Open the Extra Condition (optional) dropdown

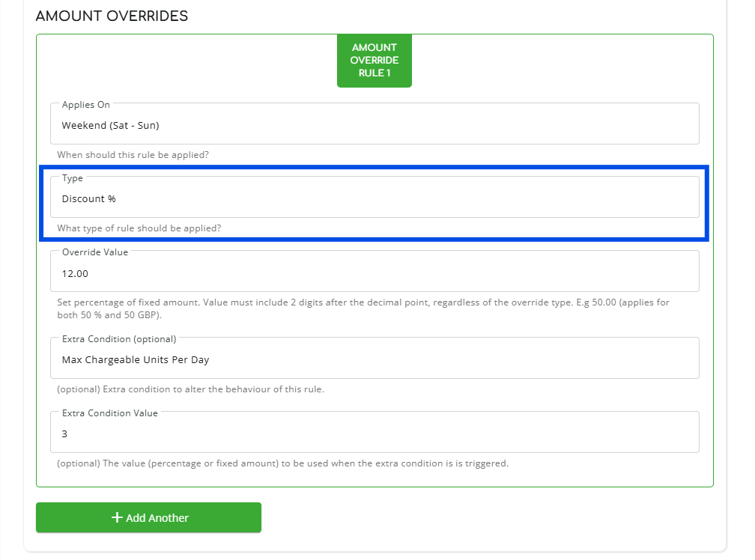(x=375, y=358)
